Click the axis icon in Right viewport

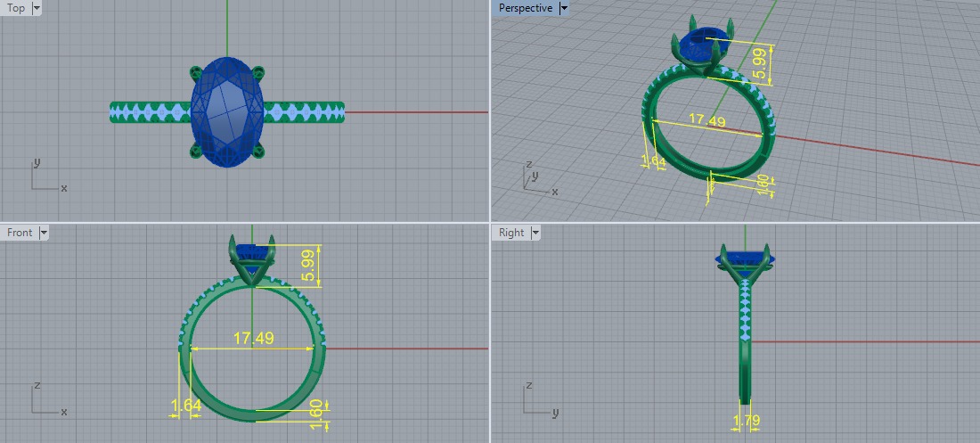pyautogui.click(x=540, y=398)
